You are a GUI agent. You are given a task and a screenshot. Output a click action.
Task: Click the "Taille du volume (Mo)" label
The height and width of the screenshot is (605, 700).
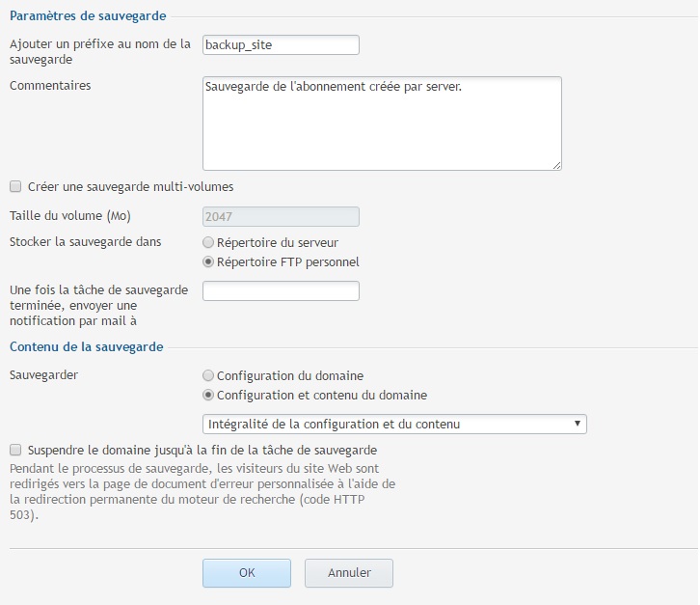click(x=70, y=215)
